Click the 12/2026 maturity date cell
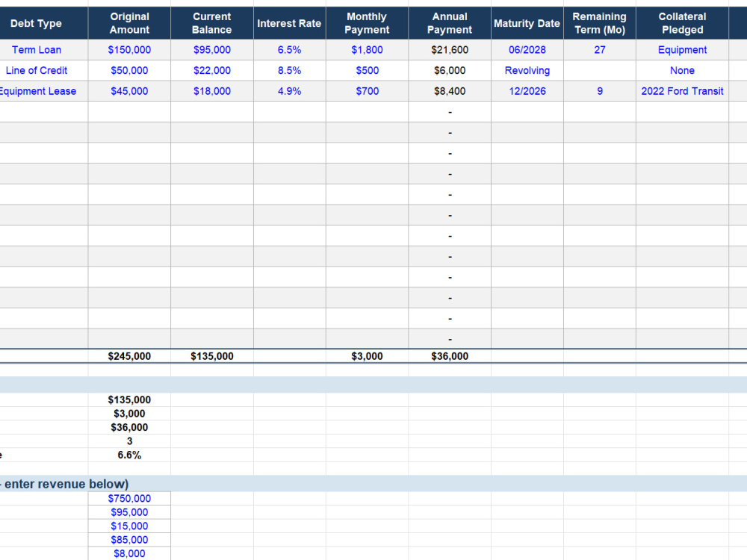The image size is (747, 560). [527, 91]
